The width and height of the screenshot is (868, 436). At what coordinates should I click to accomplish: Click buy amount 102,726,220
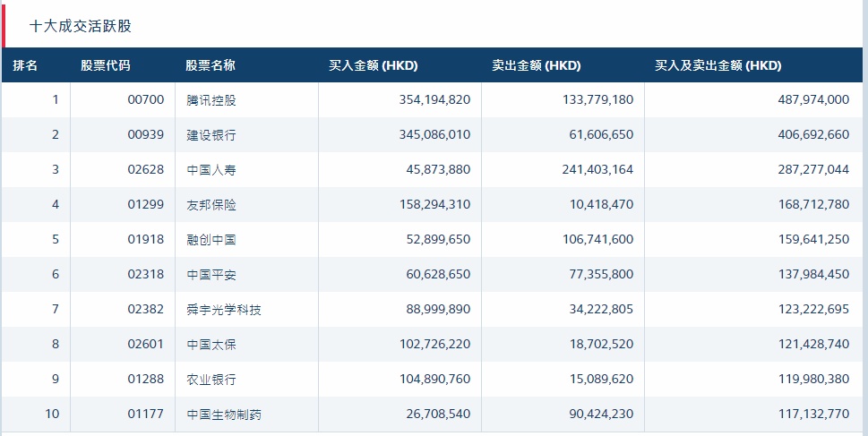pos(434,344)
